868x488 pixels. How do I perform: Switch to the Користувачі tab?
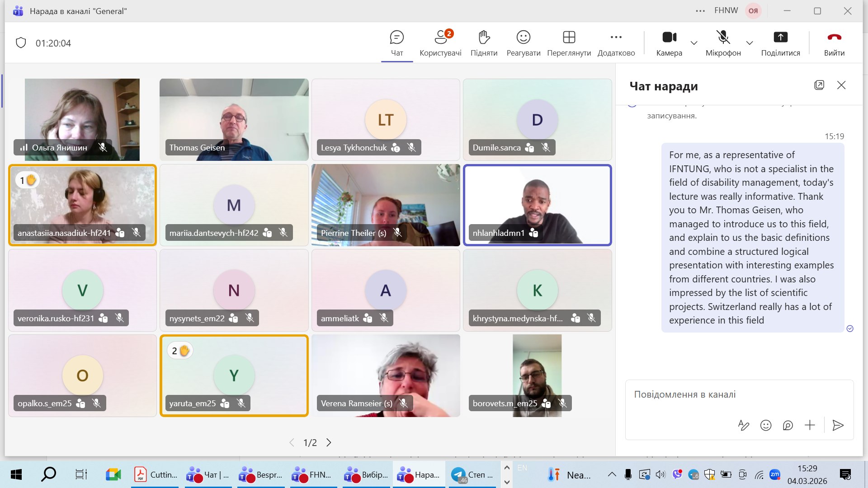tap(441, 43)
